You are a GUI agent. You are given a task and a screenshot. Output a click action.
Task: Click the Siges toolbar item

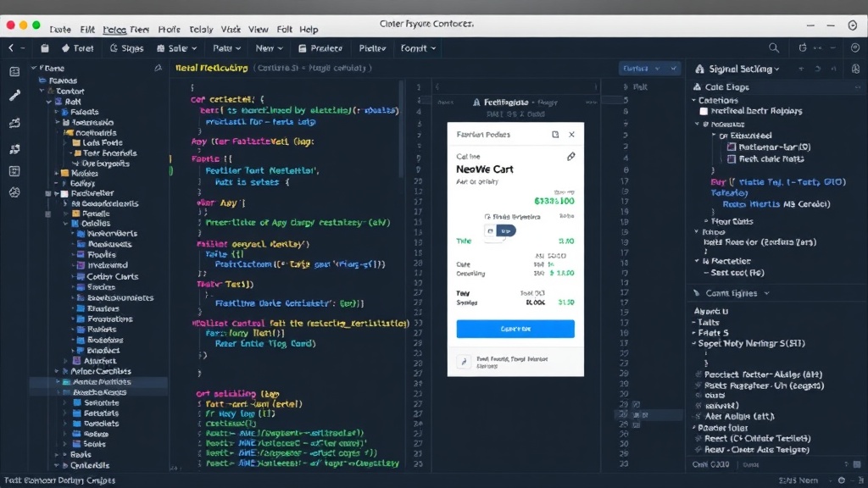click(127, 48)
